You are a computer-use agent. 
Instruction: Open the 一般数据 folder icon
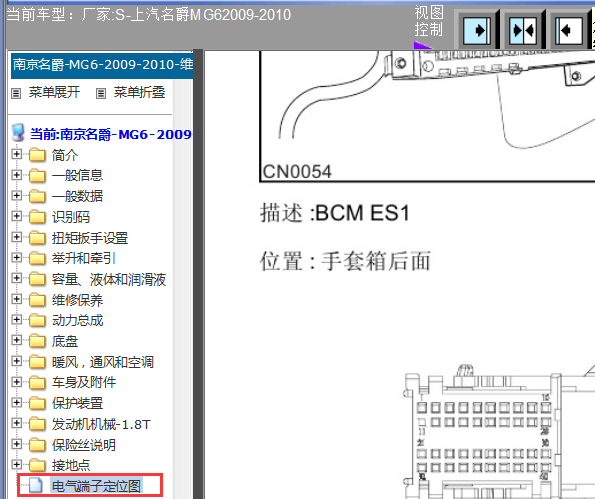pos(37,196)
